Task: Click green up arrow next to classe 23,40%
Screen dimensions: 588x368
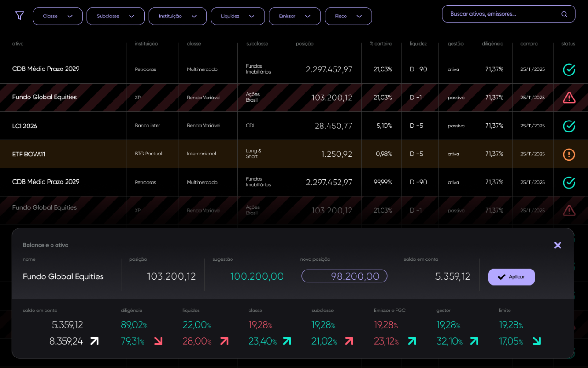Action: pyautogui.click(x=287, y=341)
